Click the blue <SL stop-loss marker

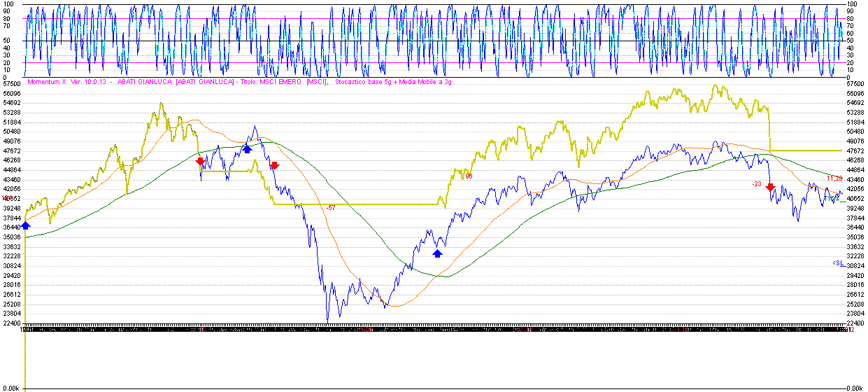tap(837, 262)
